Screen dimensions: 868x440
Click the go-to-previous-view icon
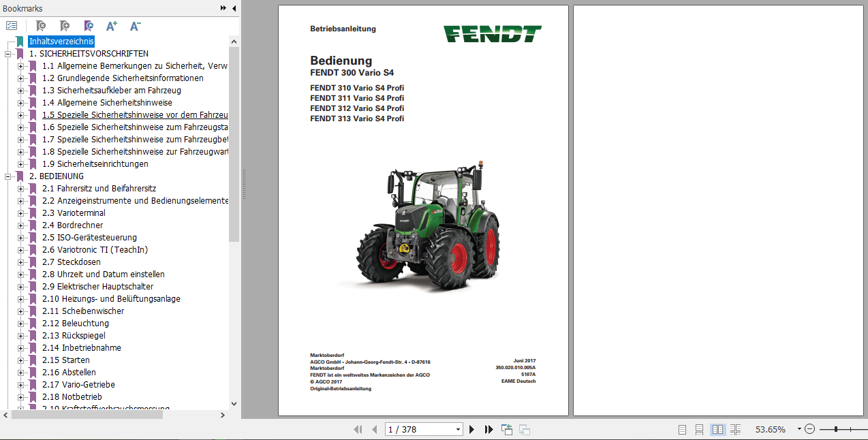(x=507, y=429)
